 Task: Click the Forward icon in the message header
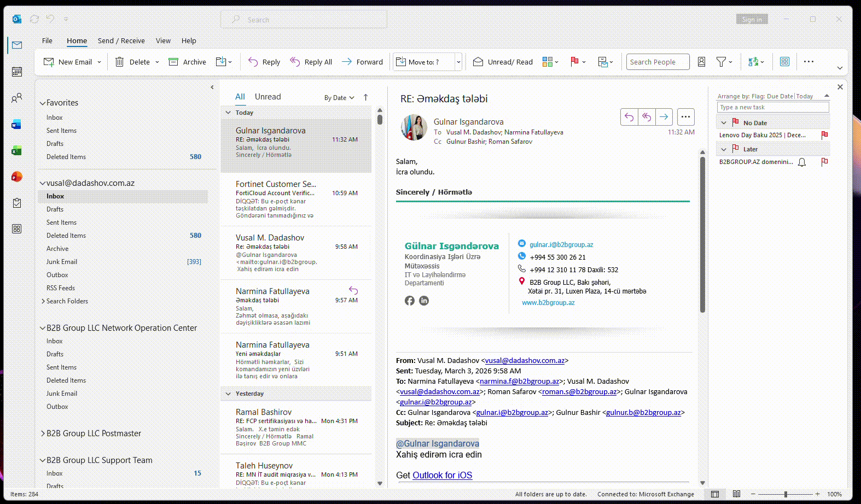point(664,116)
